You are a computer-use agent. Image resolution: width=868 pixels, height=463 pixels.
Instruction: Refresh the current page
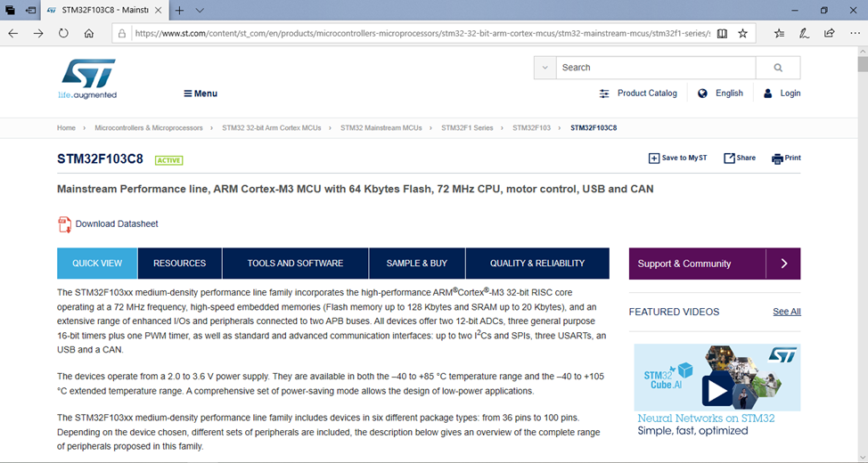coord(63,33)
